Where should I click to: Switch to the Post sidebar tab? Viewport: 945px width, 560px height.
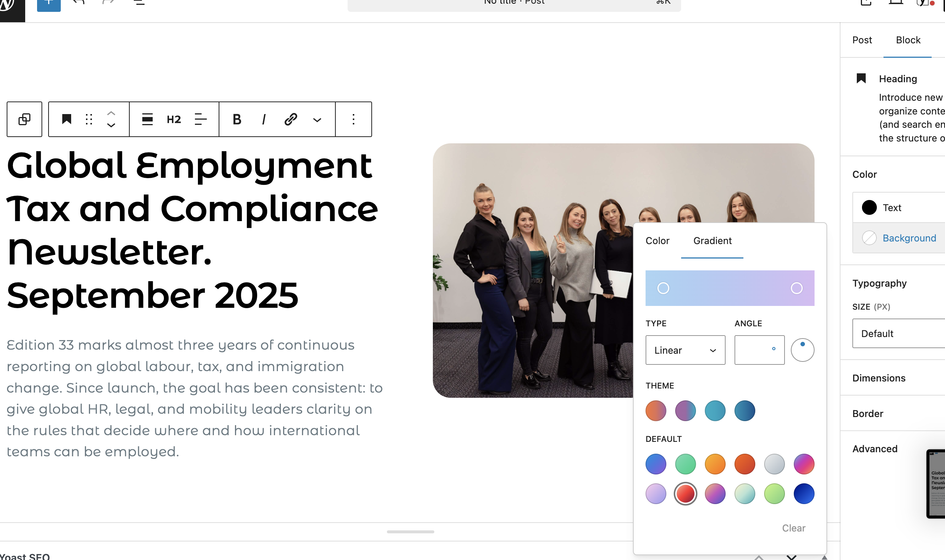click(x=862, y=40)
